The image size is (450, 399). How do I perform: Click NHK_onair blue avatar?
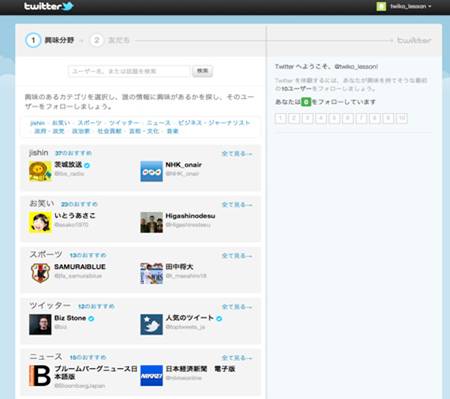click(151, 171)
